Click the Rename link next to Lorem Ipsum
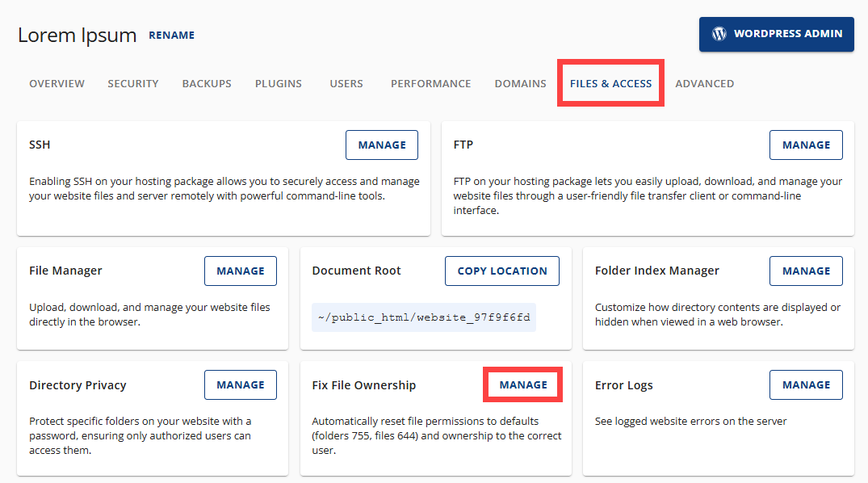 point(171,35)
